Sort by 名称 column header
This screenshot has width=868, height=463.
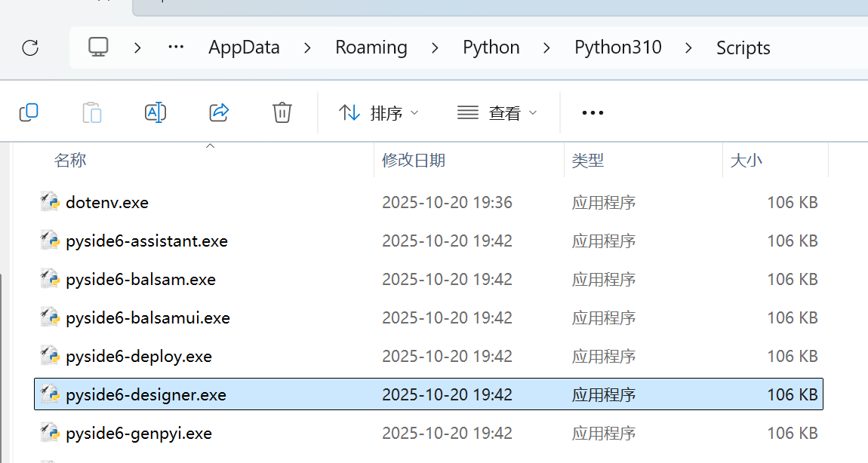[70, 161]
